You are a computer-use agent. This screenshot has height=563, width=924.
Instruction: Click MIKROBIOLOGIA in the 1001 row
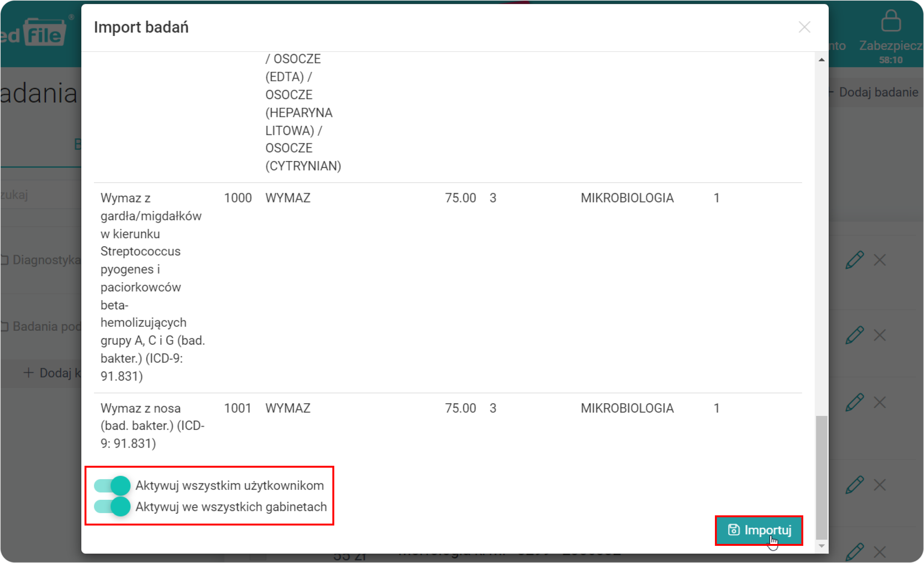click(x=627, y=408)
